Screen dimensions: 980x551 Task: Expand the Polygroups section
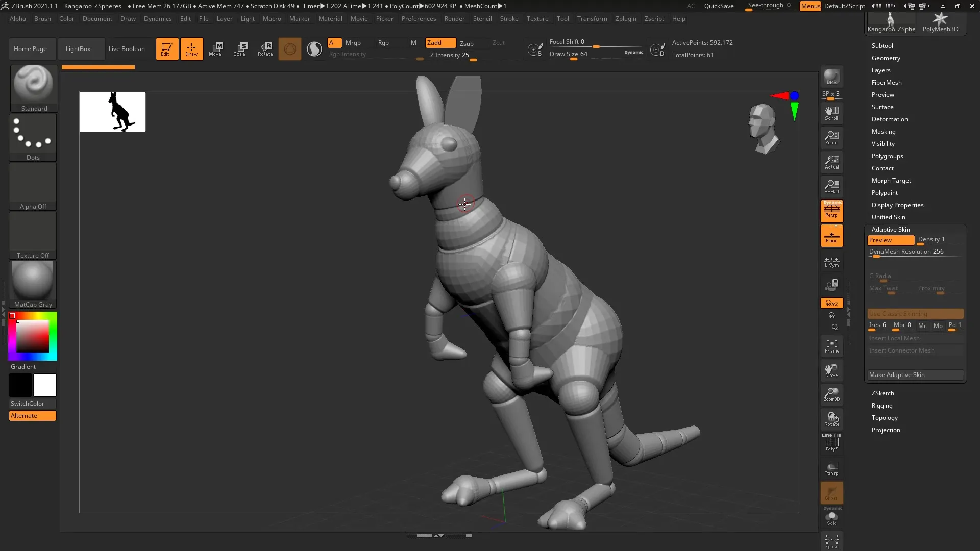tap(887, 156)
